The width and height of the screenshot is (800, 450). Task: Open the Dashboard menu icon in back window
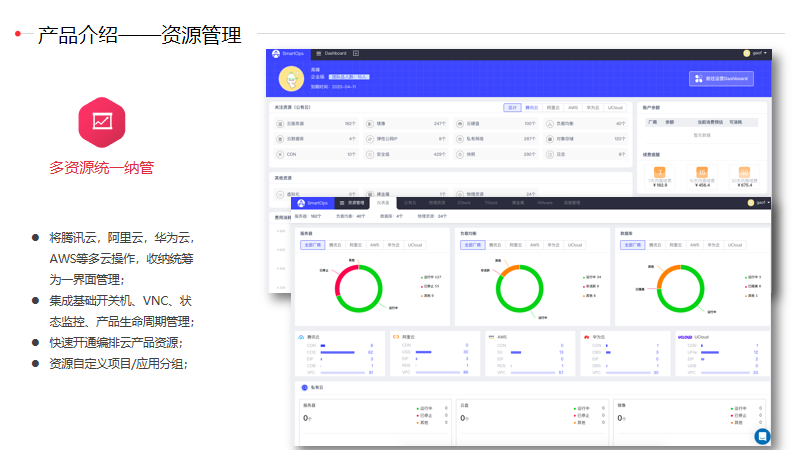coord(319,54)
